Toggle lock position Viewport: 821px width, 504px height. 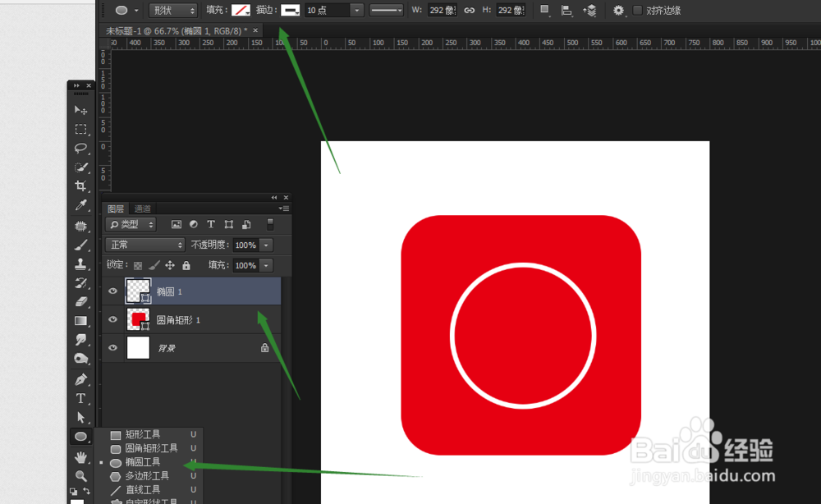[x=170, y=265]
